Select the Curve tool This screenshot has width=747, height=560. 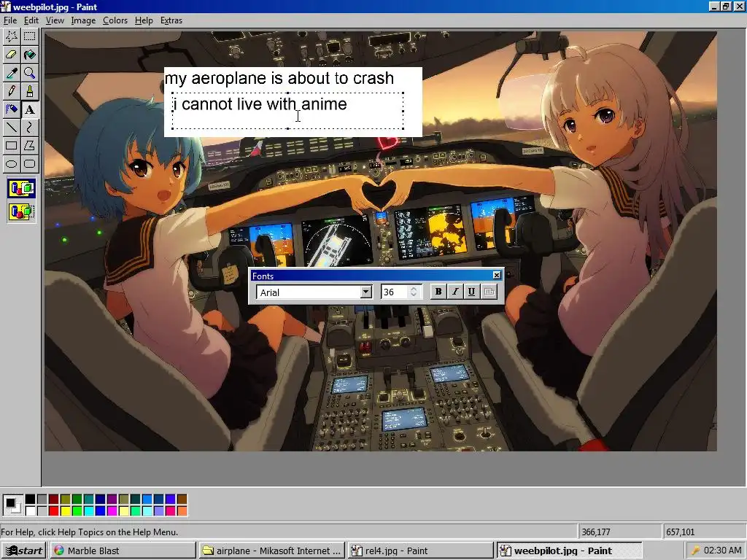click(x=29, y=128)
